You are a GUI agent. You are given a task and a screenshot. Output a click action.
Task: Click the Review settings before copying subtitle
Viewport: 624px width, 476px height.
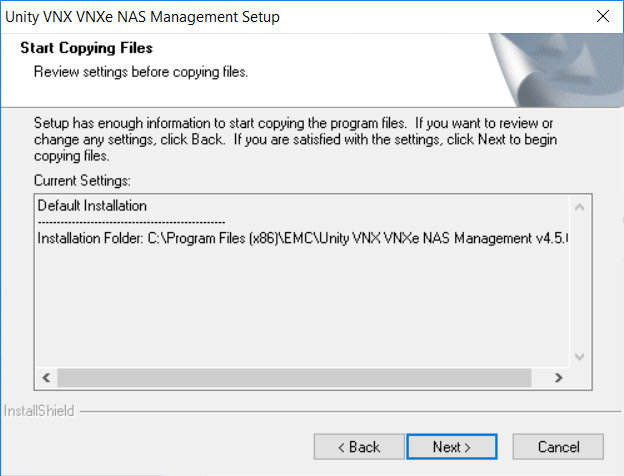point(140,72)
